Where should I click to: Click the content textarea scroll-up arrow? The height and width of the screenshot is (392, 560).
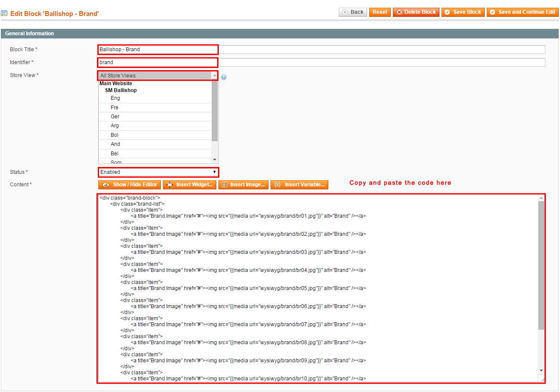click(x=541, y=198)
